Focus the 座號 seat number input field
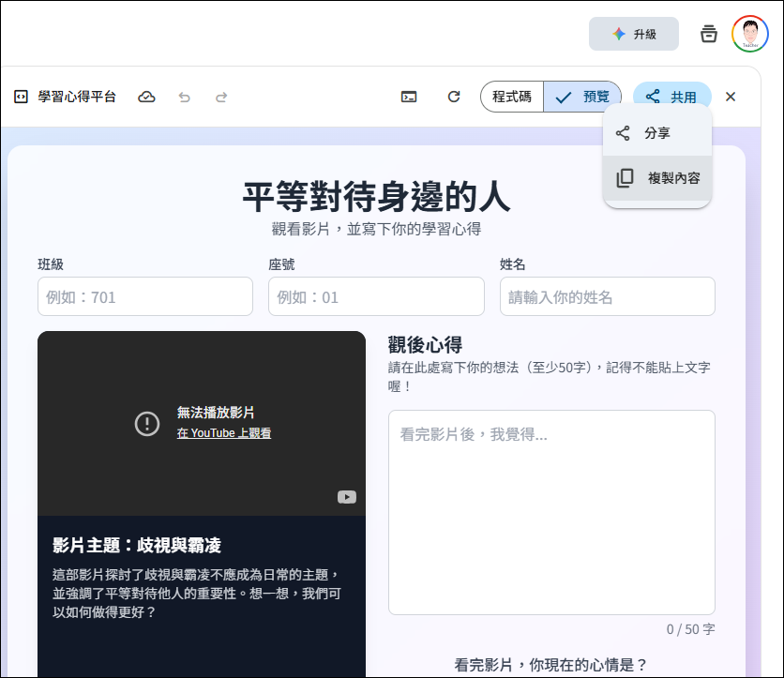This screenshot has width=784, height=678. pyautogui.click(x=376, y=296)
